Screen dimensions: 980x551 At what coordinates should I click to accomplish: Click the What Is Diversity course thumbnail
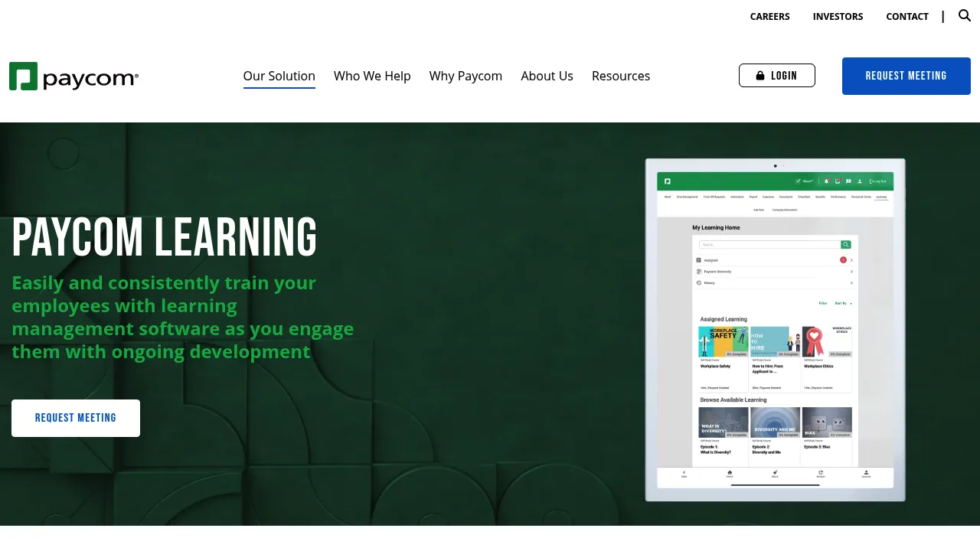click(724, 422)
